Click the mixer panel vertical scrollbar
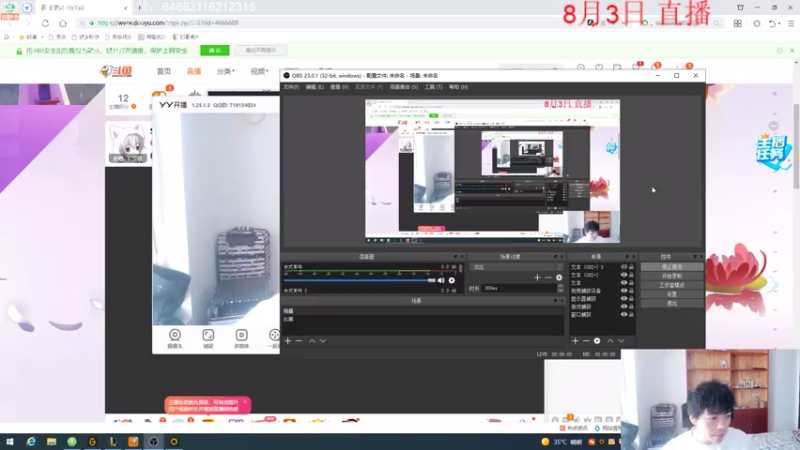This screenshot has height=450, width=800. pos(461,269)
